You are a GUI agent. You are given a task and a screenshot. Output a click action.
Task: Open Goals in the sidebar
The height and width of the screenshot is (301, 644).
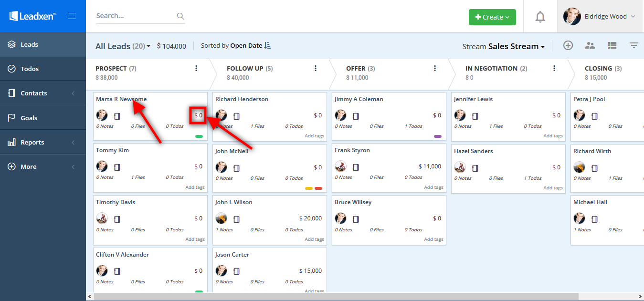[43, 118]
